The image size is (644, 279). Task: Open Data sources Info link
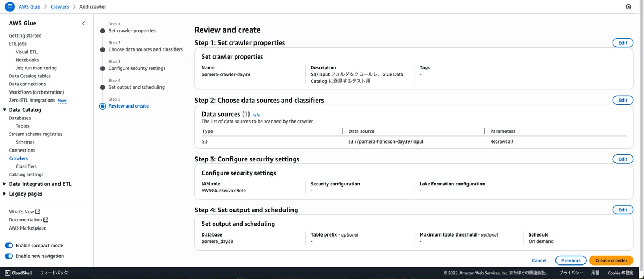click(x=256, y=115)
